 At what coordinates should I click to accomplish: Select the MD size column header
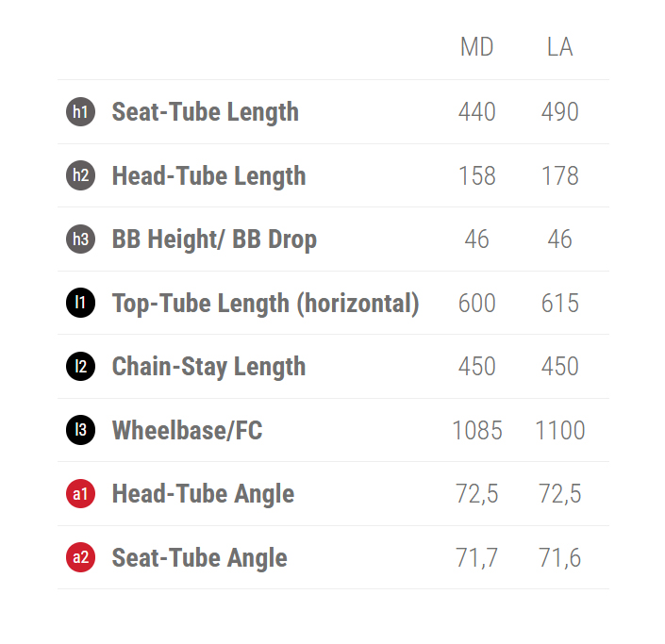coord(476,47)
